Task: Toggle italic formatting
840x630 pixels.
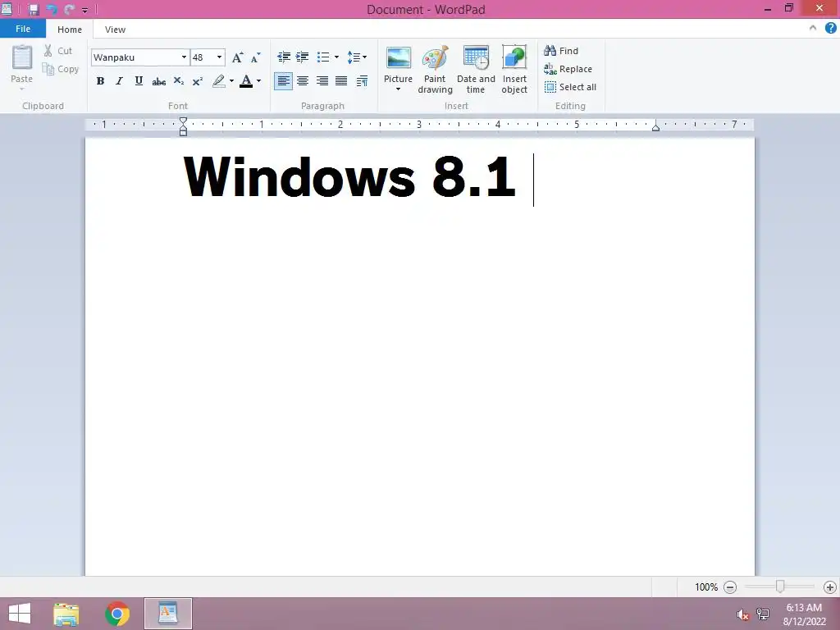Action: (120, 81)
